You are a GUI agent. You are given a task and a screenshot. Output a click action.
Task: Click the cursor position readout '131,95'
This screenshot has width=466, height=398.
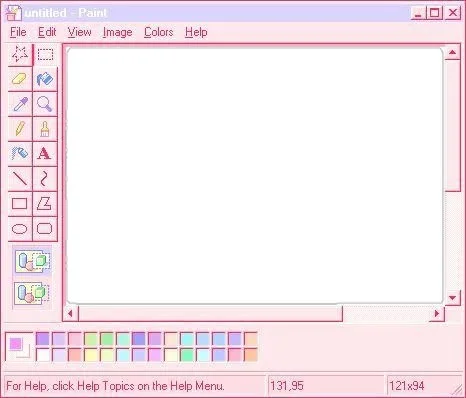(x=287, y=386)
